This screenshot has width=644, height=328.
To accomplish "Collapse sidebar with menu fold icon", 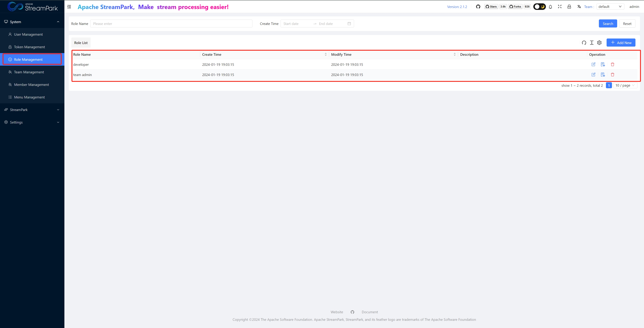I will pyautogui.click(x=69, y=7).
